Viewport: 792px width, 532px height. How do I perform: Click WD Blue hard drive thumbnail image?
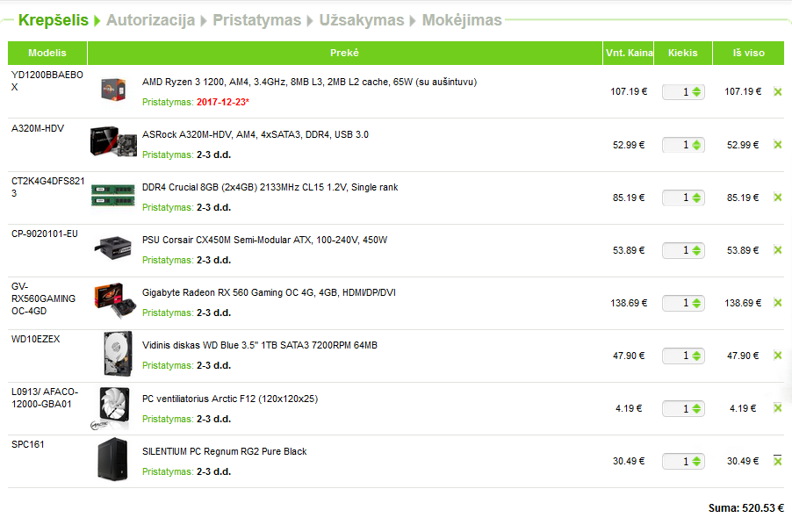(113, 356)
